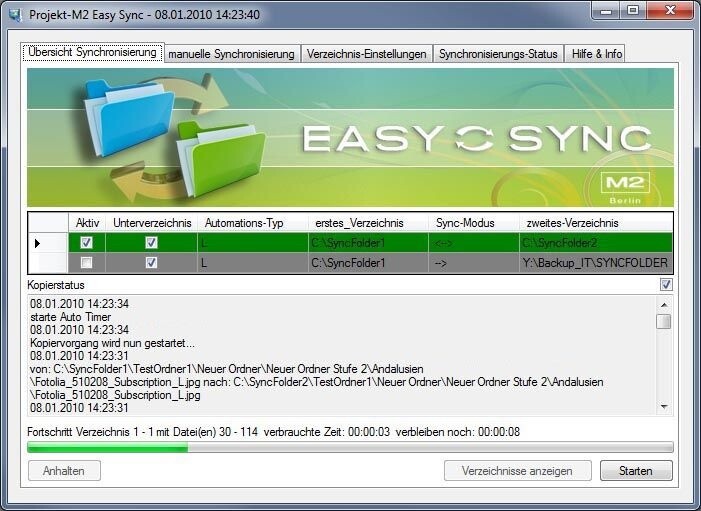Open the Hilfe & Info tab
Viewport: 701px width, 511px height.
coord(596,54)
